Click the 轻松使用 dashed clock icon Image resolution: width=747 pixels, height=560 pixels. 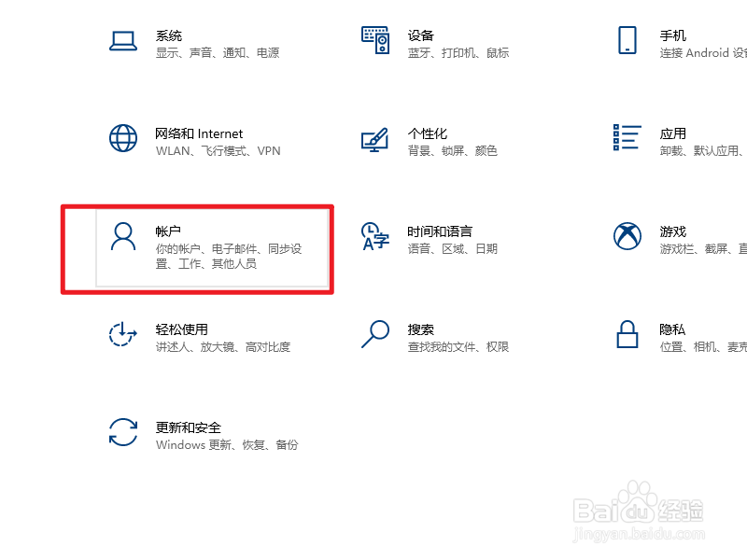[x=123, y=334]
